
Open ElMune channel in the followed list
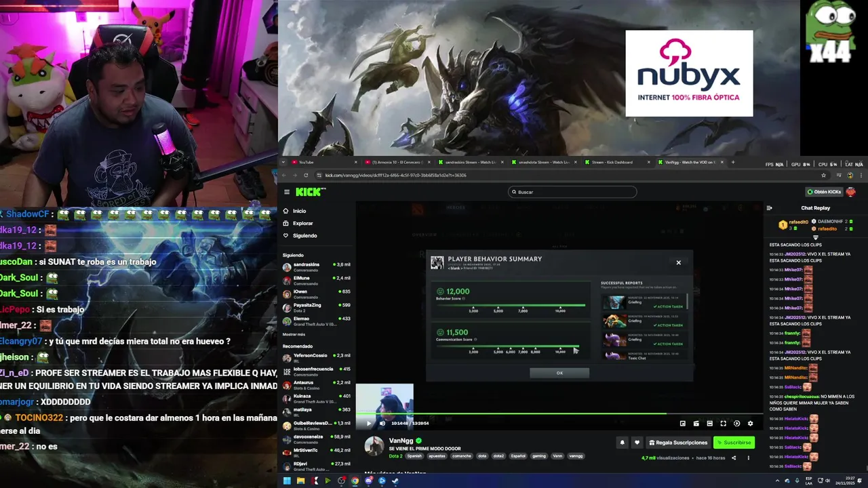tap(317, 281)
